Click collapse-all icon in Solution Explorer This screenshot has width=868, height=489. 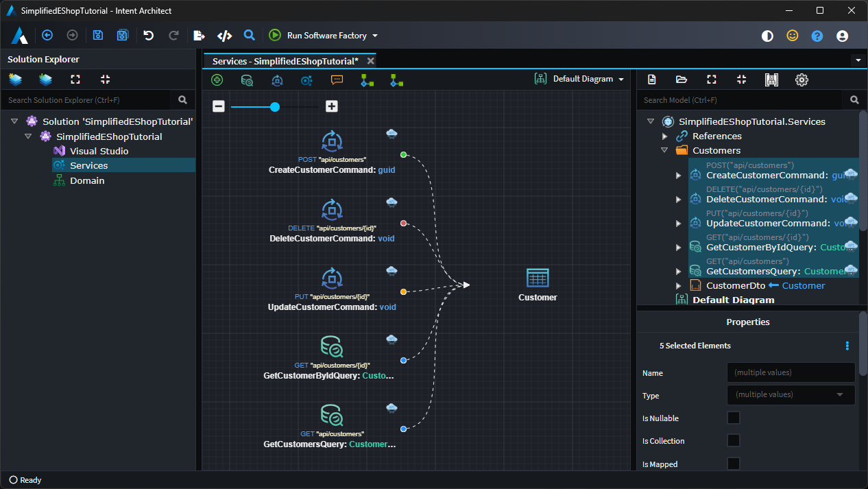point(105,80)
